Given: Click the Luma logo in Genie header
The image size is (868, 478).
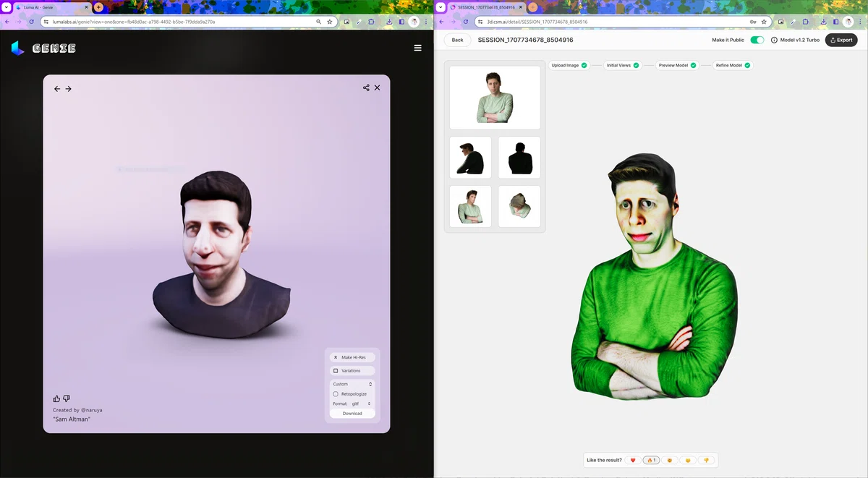Looking at the screenshot, I should point(17,48).
